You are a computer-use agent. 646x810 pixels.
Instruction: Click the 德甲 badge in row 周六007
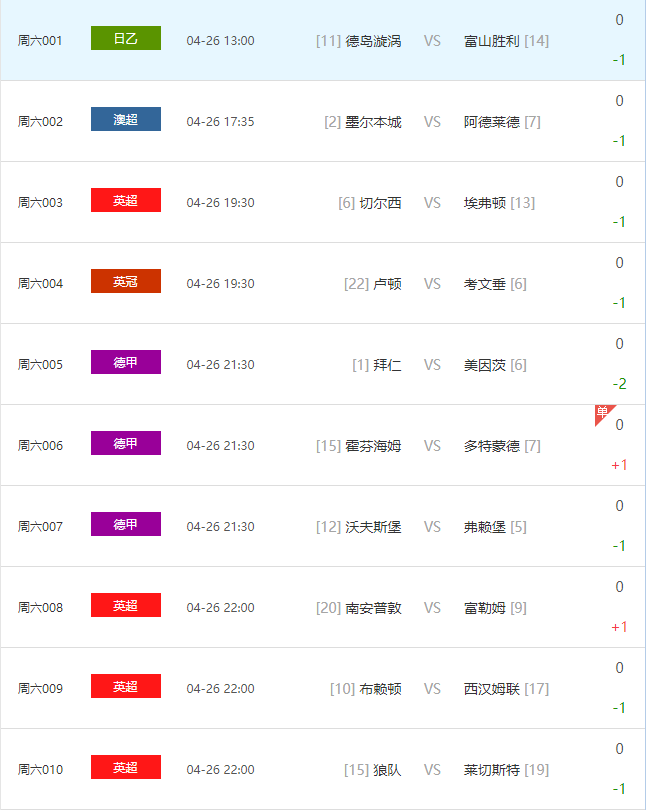coord(125,524)
